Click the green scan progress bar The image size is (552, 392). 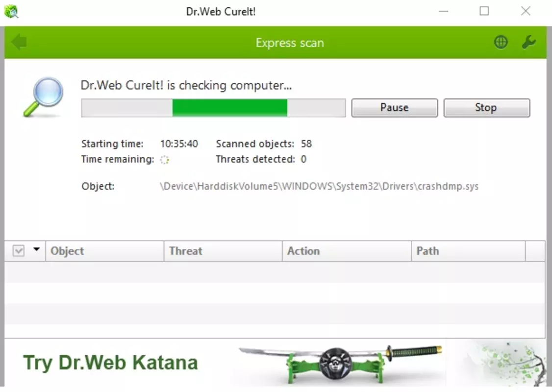(x=213, y=108)
